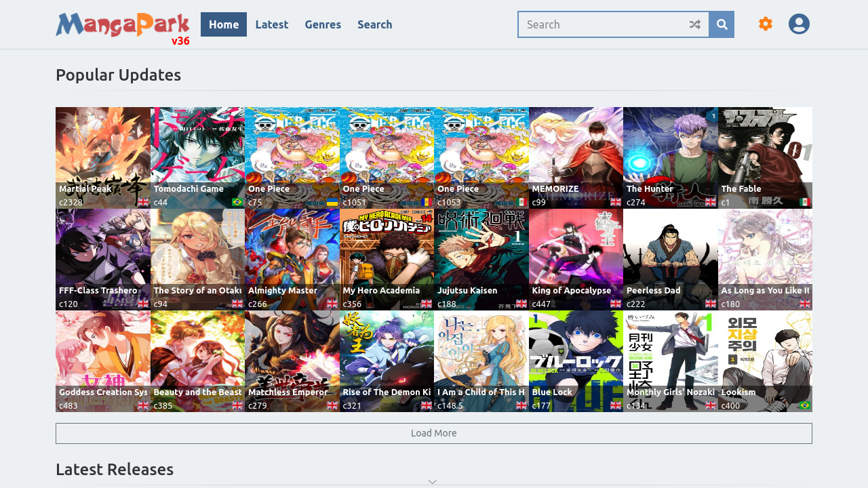
Task: Open the Genres tab
Action: (323, 24)
